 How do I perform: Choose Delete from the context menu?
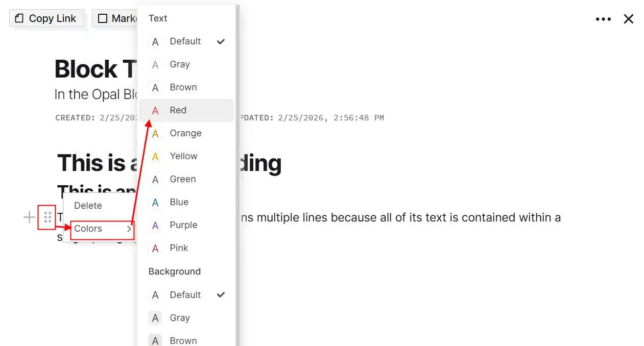(x=88, y=205)
